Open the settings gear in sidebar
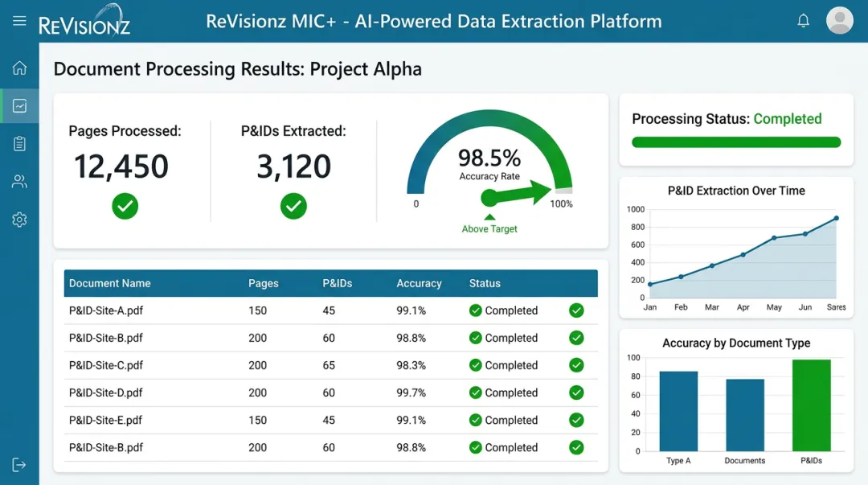 tap(19, 220)
